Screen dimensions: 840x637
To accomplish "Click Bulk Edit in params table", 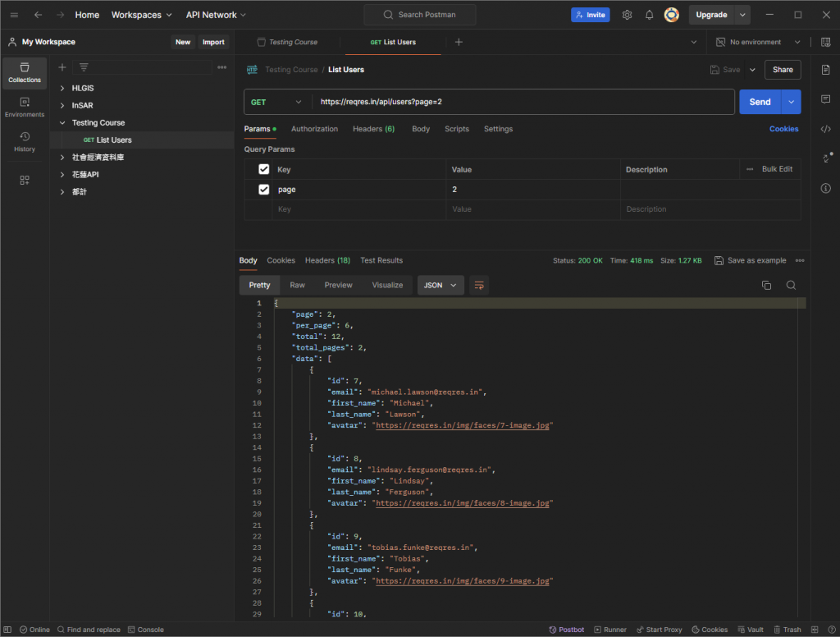I will point(777,169).
